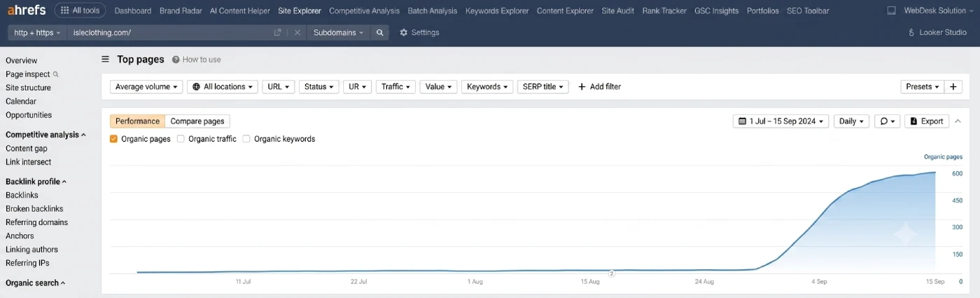Open Site Explorer
980x298 pixels.
click(300, 11)
